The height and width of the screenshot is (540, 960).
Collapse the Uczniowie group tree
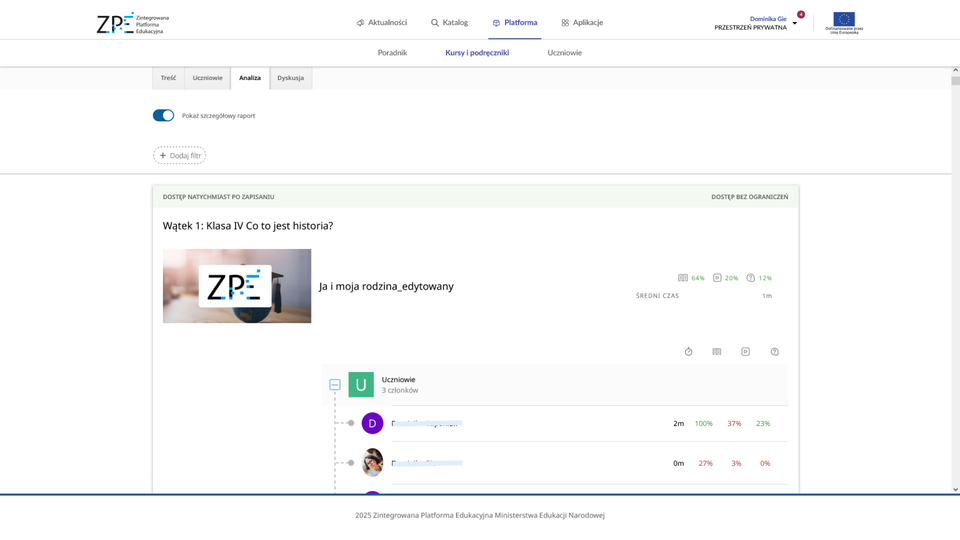(335, 385)
